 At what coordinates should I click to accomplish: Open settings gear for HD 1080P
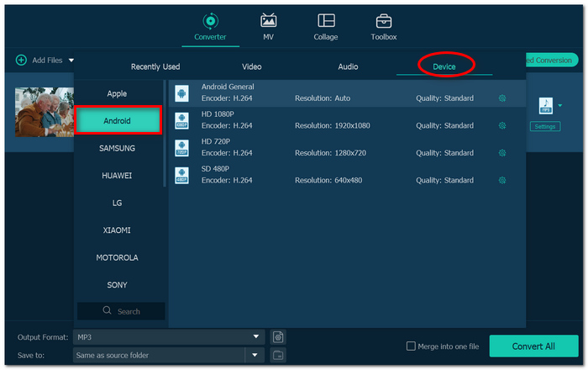click(502, 125)
